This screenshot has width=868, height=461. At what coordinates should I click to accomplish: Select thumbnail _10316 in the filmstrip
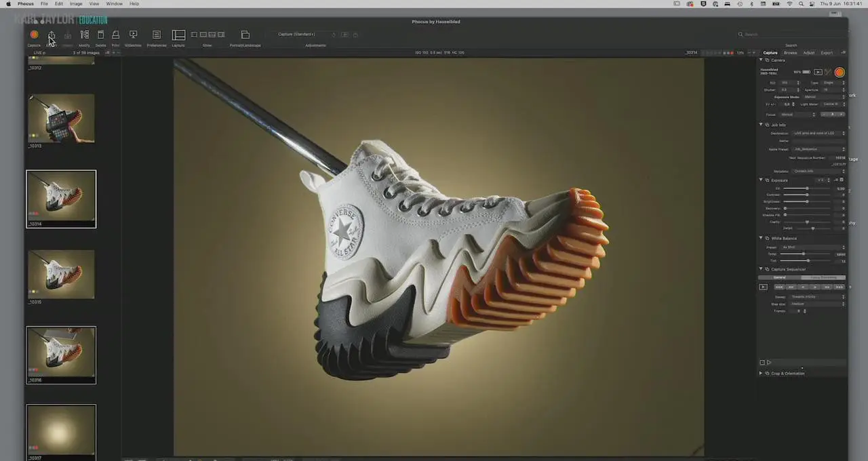pyautogui.click(x=61, y=355)
